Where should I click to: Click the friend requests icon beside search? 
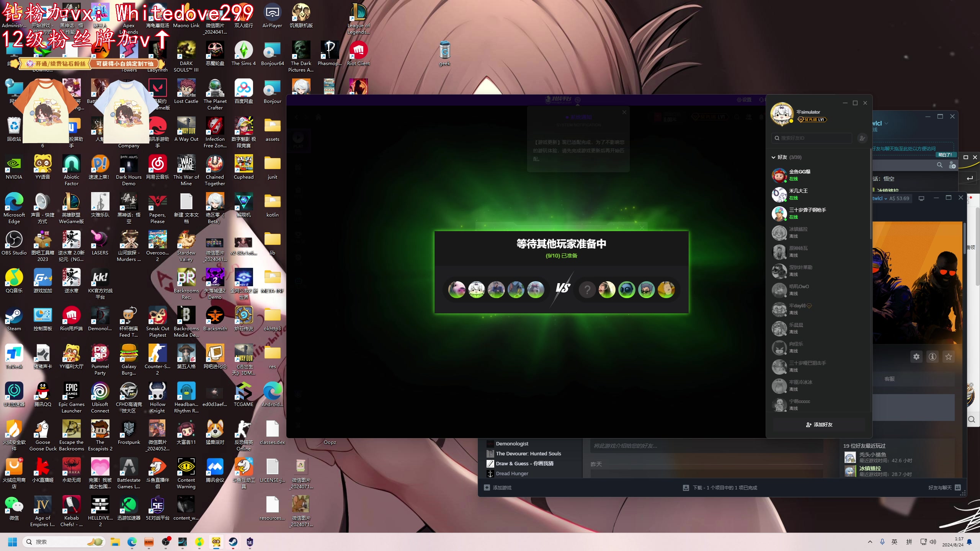tap(862, 138)
